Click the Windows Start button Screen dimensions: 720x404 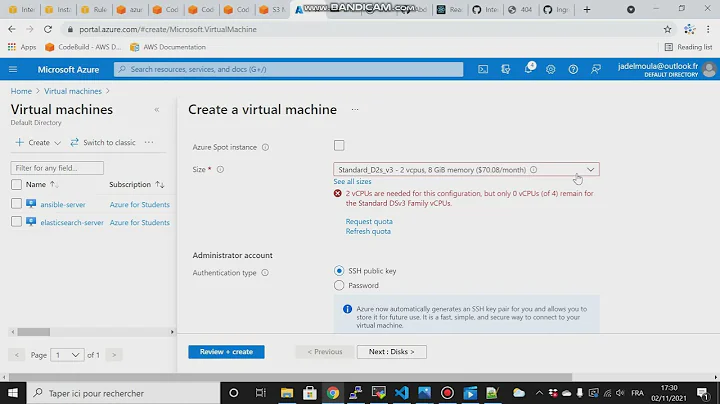coord(13,393)
